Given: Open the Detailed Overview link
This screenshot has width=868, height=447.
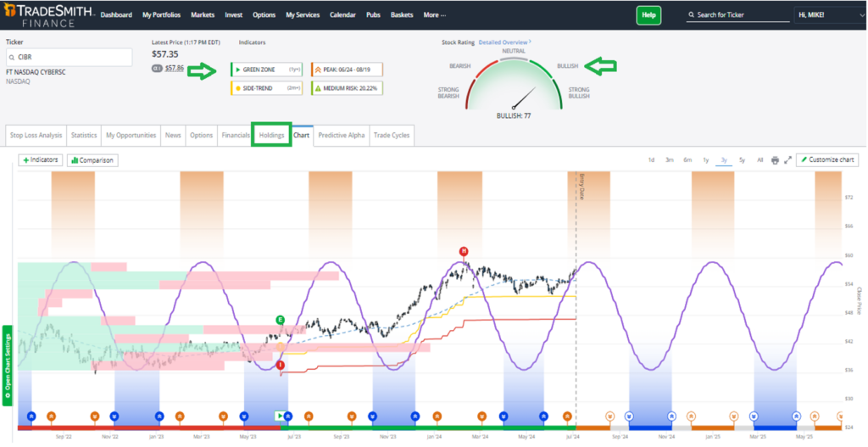Looking at the screenshot, I should 505,42.
